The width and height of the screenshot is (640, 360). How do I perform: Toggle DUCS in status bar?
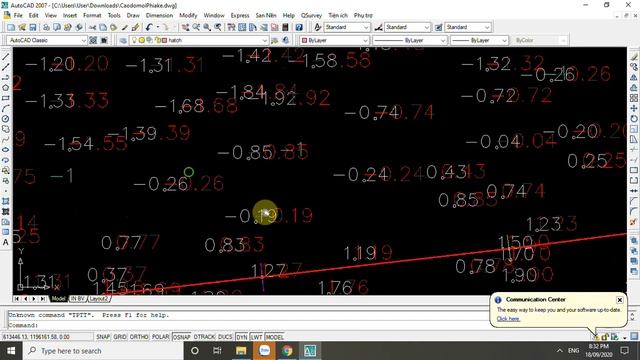click(225, 337)
